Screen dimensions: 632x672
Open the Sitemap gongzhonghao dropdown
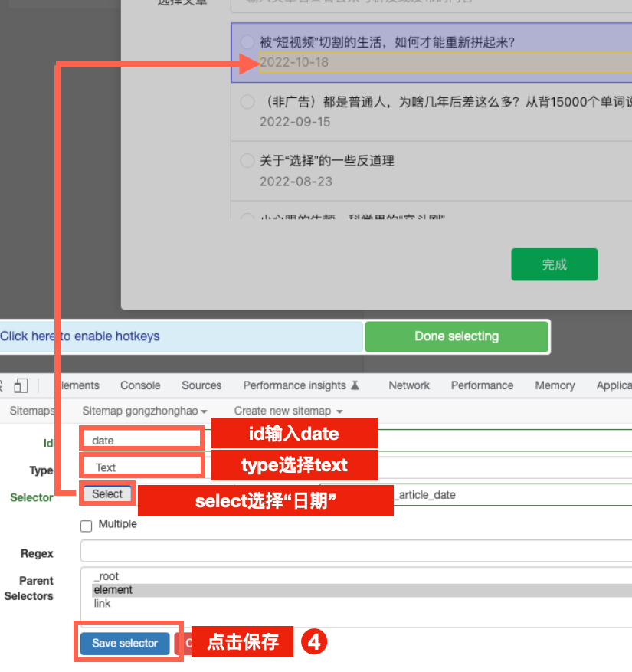point(145,411)
